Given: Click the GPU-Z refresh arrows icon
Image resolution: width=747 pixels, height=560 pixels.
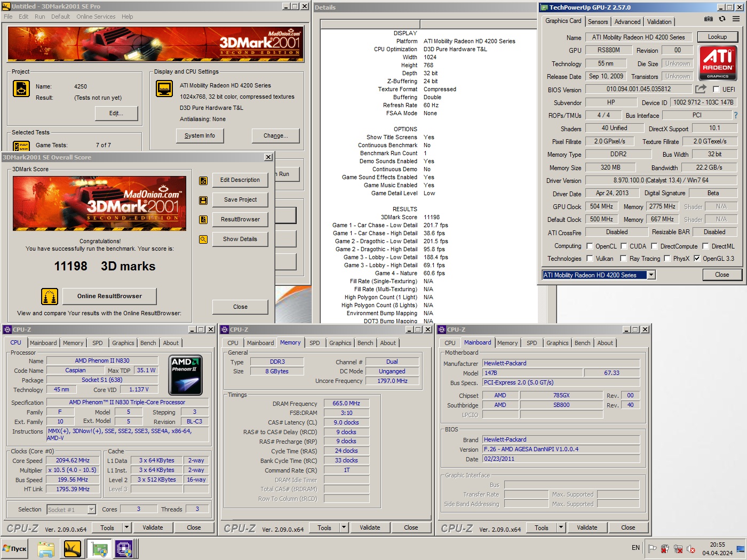Looking at the screenshot, I should coord(722,19).
